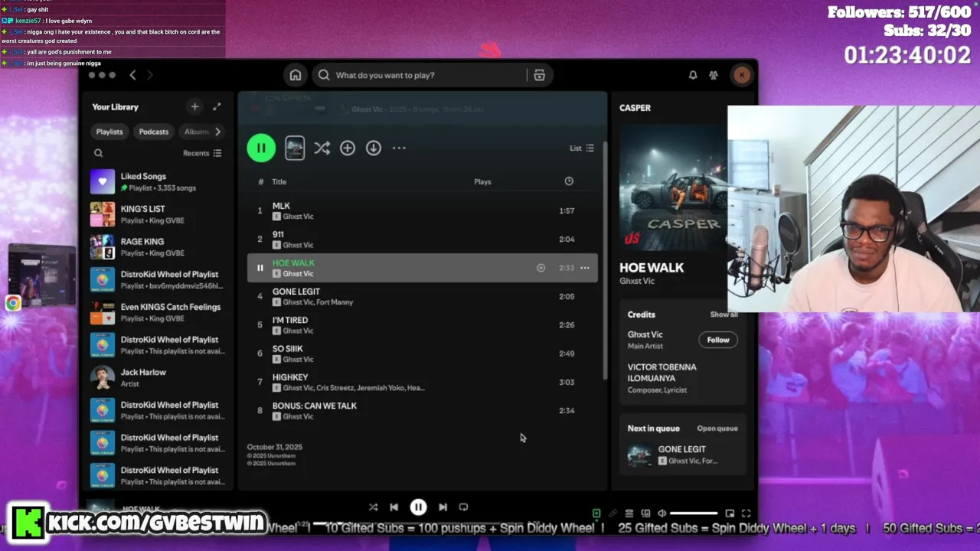Filter the library by Albums

tap(196, 132)
